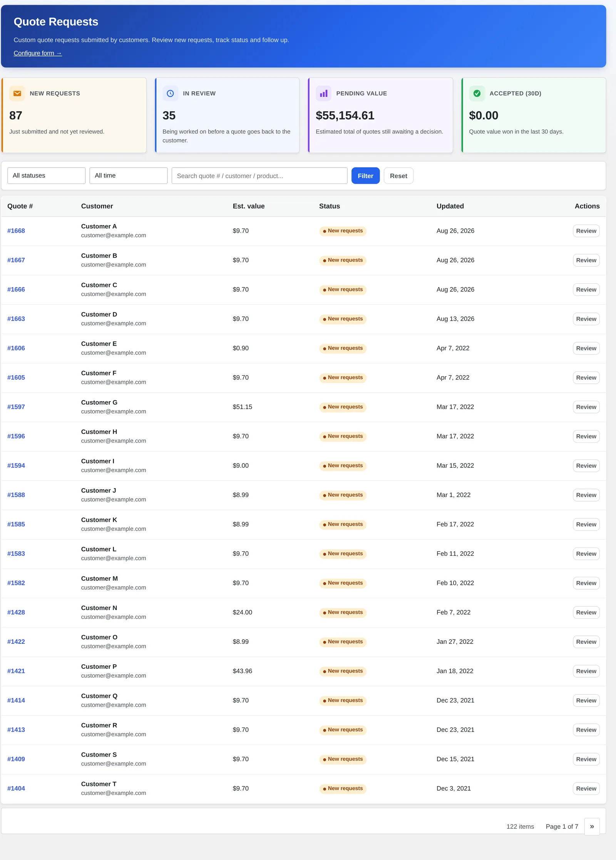
Task: Click the Page 1 of 7 indicator
Action: pos(562,826)
